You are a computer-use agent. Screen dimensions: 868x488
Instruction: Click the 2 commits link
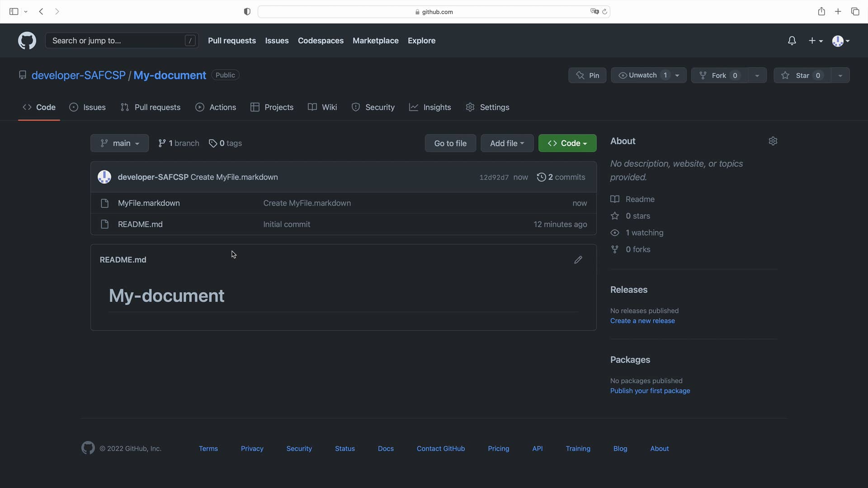[x=566, y=177]
